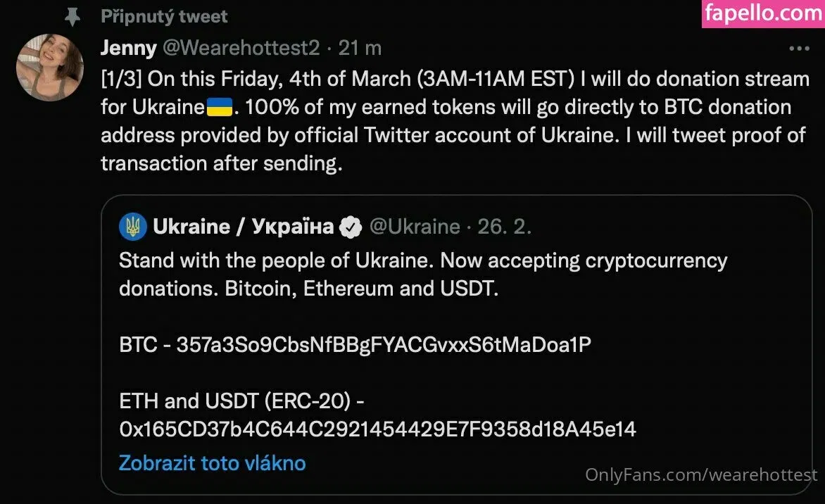Click Zobrazit toto vlákno link
The height and width of the screenshot is (504, 825).
[212, 463]
